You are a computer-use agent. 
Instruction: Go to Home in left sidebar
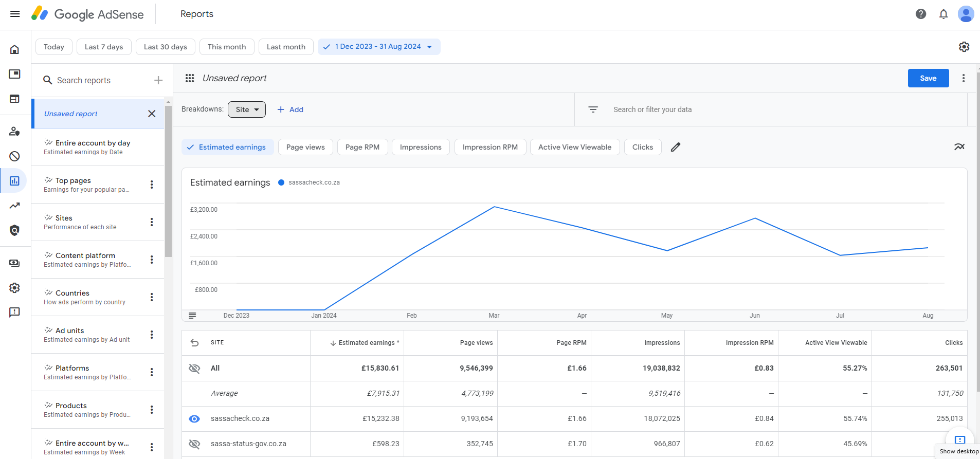(x=14, y=49)
